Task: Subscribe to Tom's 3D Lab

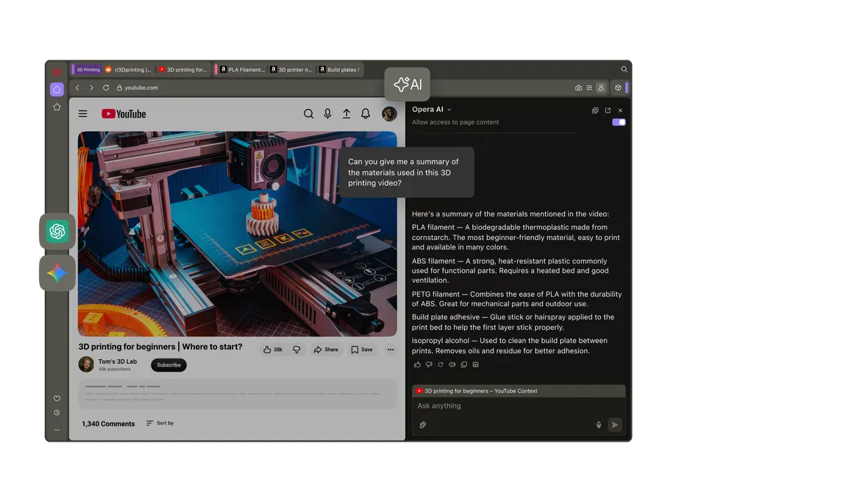Action: tap(169, 365)
